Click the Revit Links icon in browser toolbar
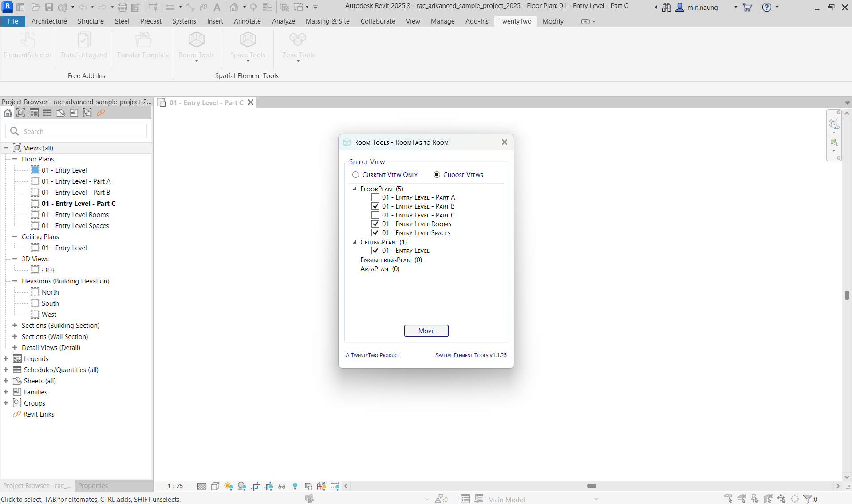The height and width of the screenshot is (504, 852). pyautogui.click(x=101, y=113)
